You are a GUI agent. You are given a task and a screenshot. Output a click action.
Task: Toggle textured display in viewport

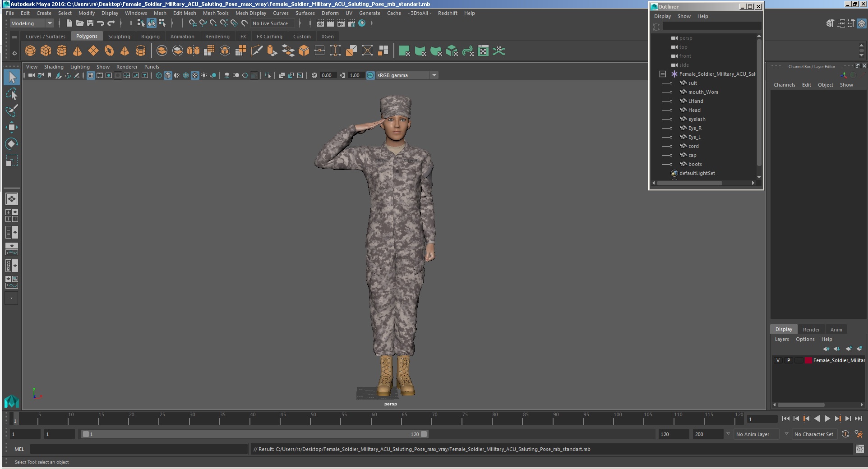click(195, 75)
